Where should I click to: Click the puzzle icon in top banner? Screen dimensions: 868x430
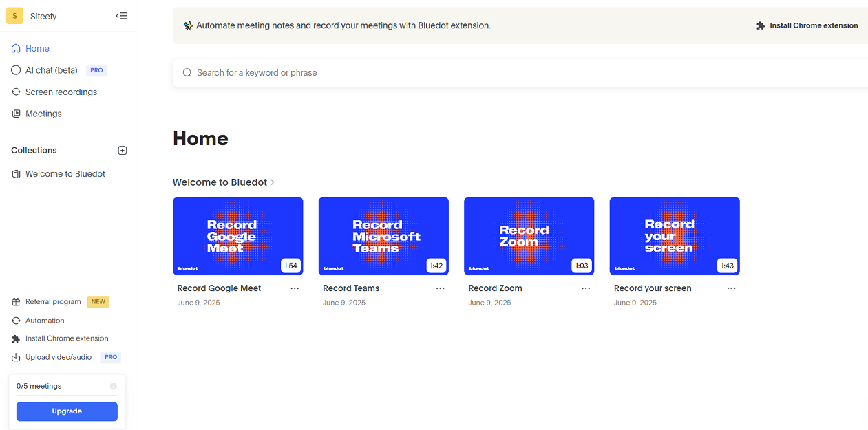click(x=761, y=25)
